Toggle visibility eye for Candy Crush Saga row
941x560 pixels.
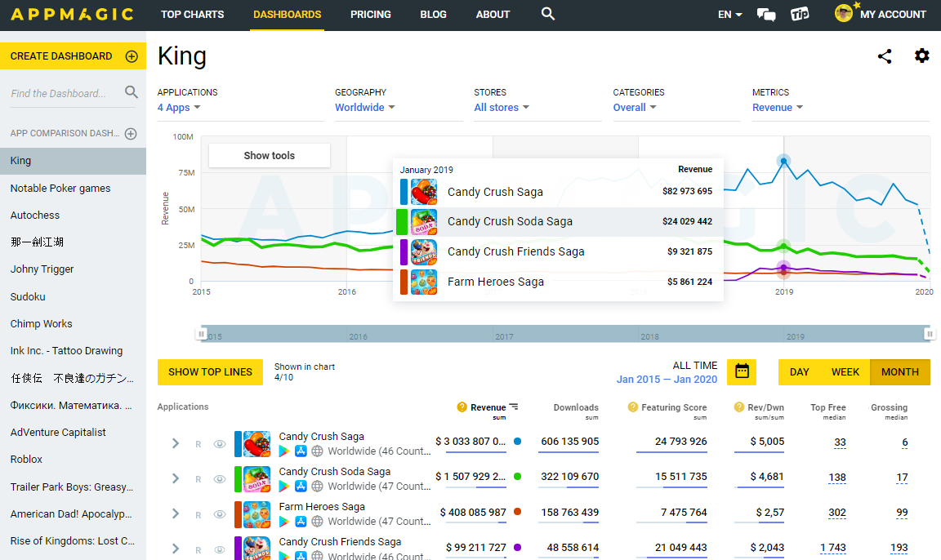[219, 444]
